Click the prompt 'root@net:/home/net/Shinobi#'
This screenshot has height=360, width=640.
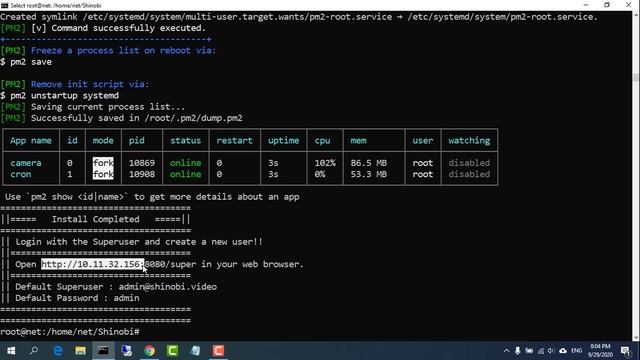[70, 332]
